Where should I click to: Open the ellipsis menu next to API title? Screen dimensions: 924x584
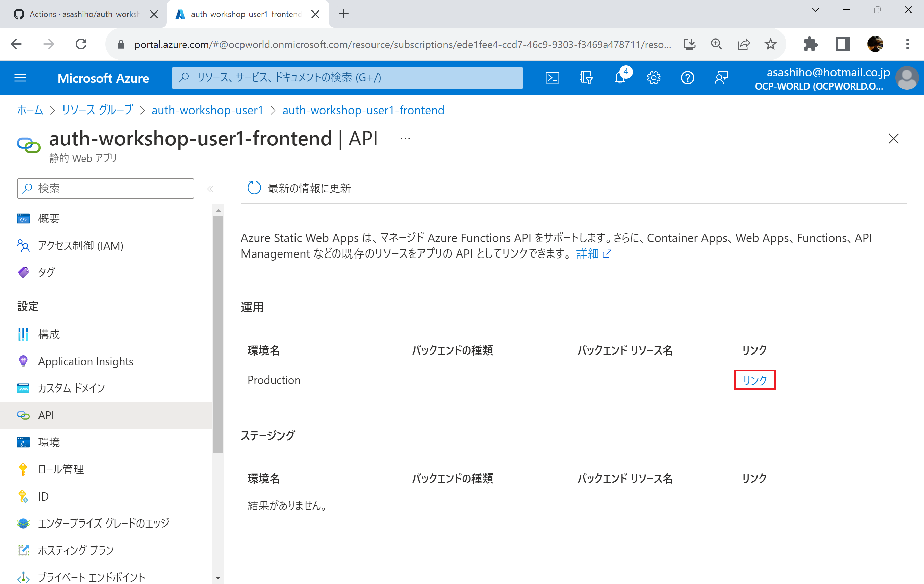click(x=405, y=138)
